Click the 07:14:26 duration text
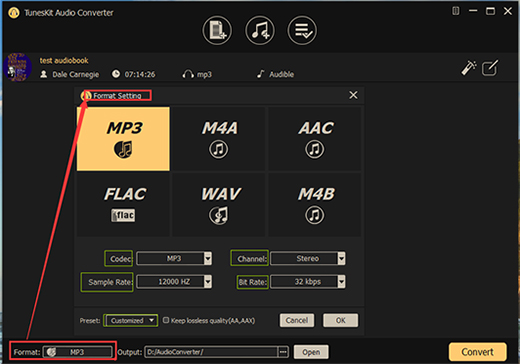 (140, 74)
